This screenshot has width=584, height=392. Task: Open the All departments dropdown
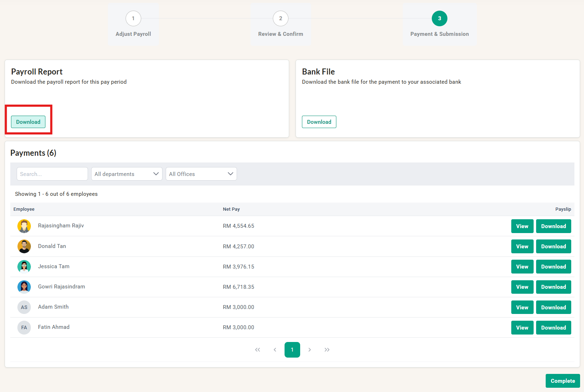[x=127, y=174]
